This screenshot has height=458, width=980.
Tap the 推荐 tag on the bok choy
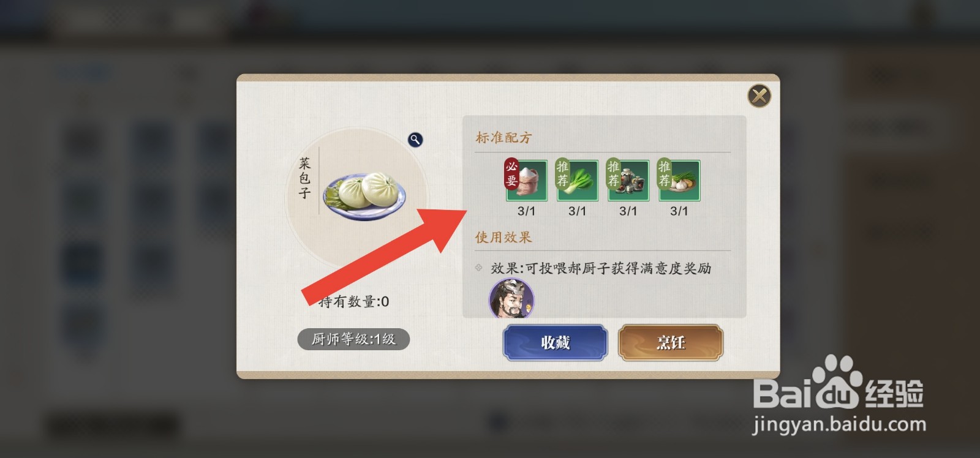pyautogui.click(x=562, y=173)
